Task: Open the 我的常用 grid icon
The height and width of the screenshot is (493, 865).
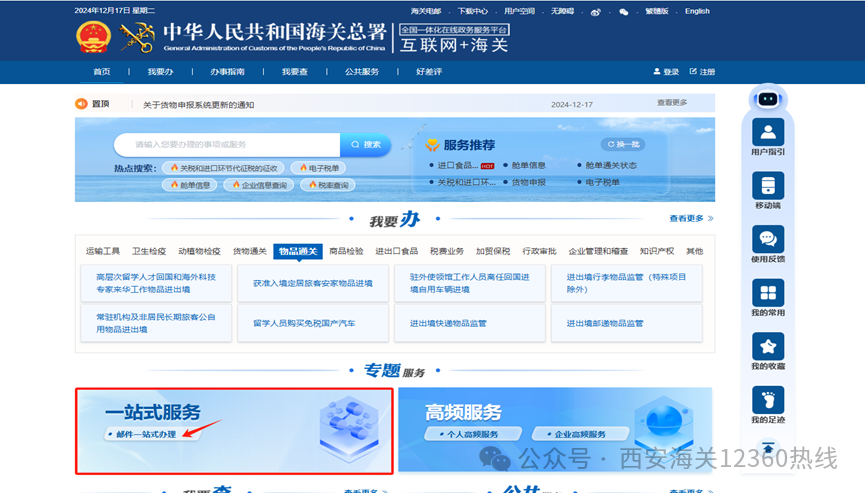Action: point(768,293)
